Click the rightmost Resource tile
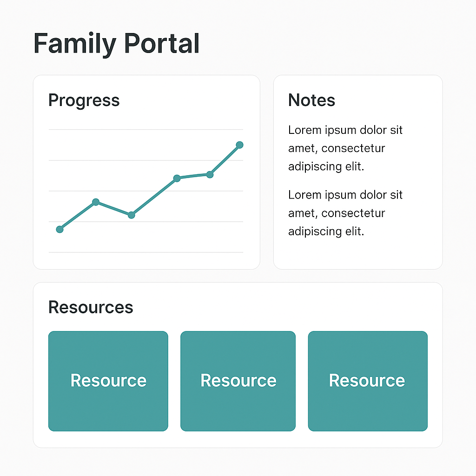Screen dimensions: 476x476 point(367,380)
